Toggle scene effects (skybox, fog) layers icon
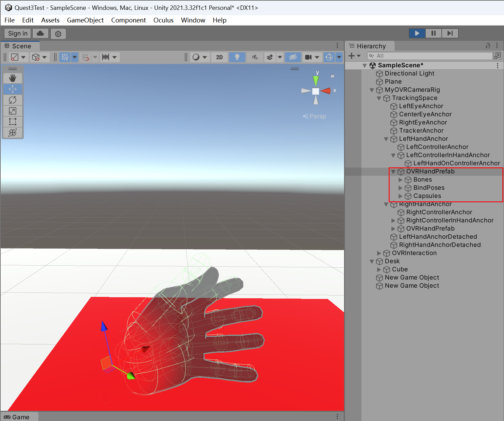Viewport: 504px width, 421px height. click(270, 57)
